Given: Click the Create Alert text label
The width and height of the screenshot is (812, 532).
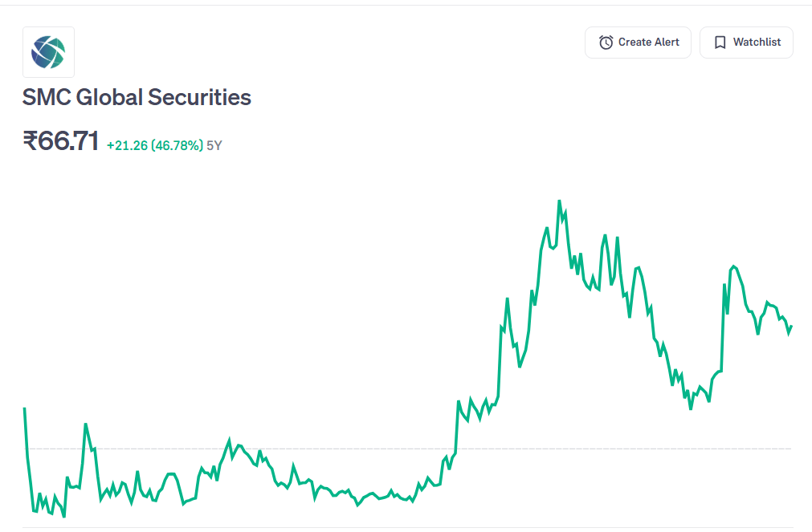Looking at the screenshot, I should coord(648,43).
